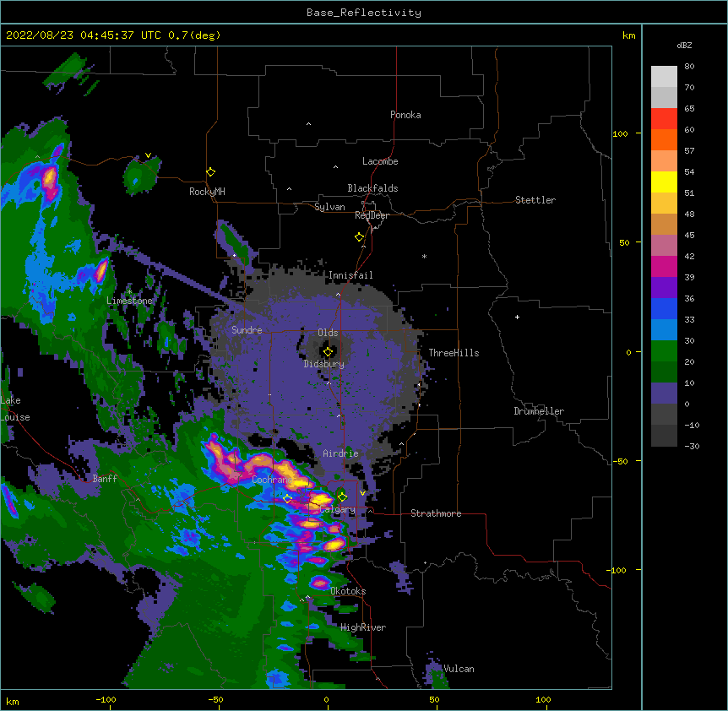Image resolution: width=728 pixels, height=711 pixels.
Task: Select the Limestone label
Action: 129,301
